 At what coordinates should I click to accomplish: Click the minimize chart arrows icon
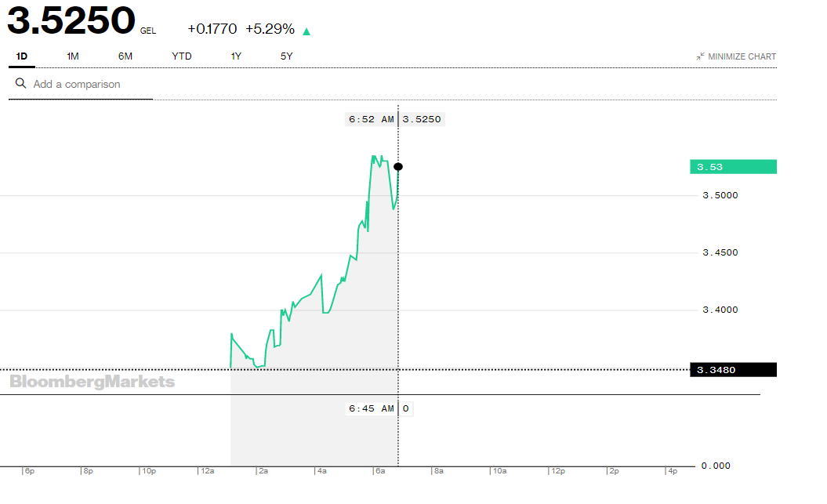pyautogui.click(x=700, y=56)
